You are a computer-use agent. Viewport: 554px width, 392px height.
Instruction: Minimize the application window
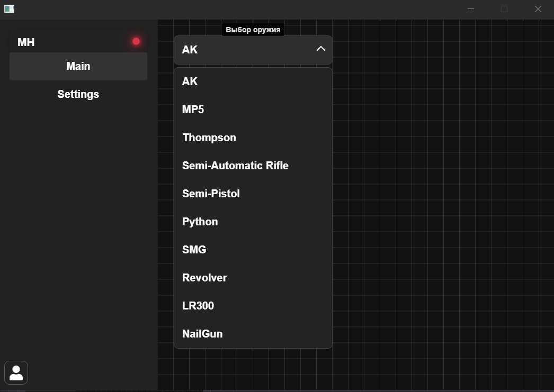(x=471, y=9)
